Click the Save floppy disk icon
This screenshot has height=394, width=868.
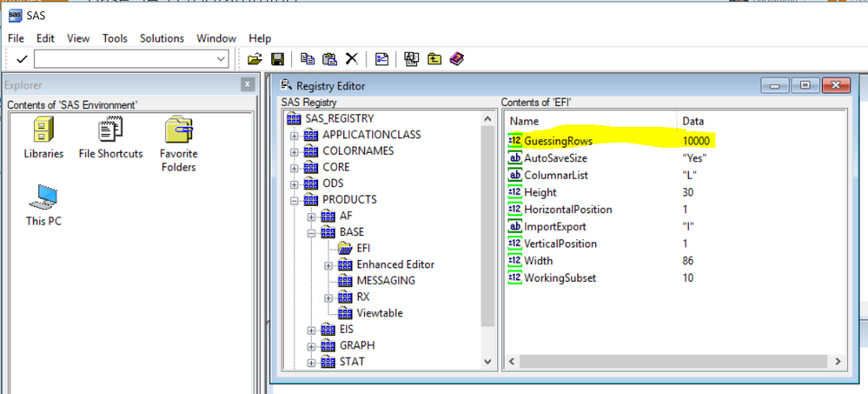click(277, 59)
